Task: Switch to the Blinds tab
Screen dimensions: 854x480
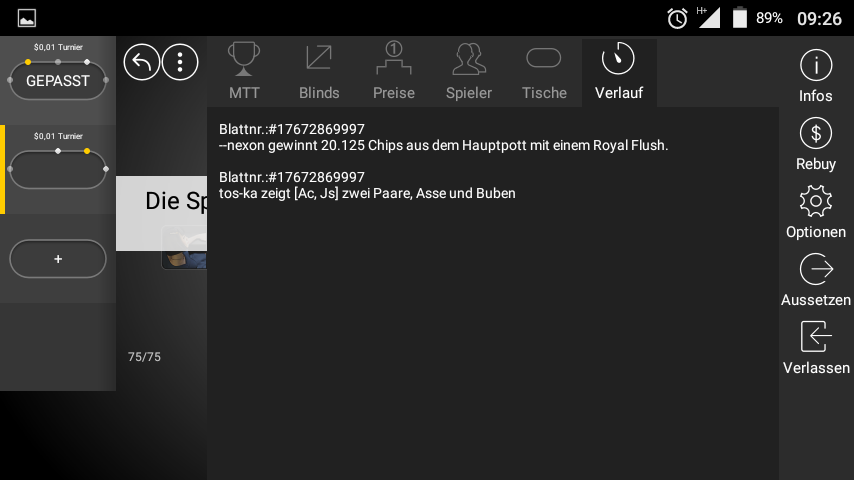Action: point(319,72)
